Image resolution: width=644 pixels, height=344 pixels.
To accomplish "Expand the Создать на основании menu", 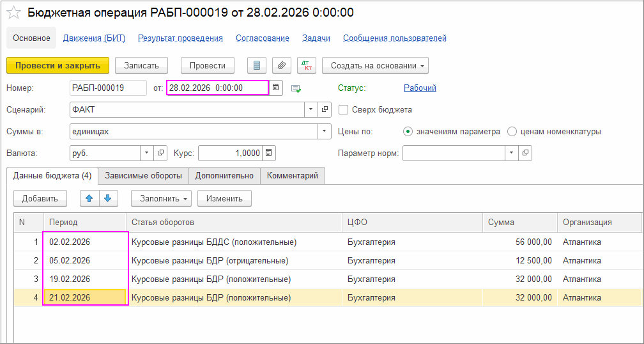I will pyautogui.click(x=375, y=65).
